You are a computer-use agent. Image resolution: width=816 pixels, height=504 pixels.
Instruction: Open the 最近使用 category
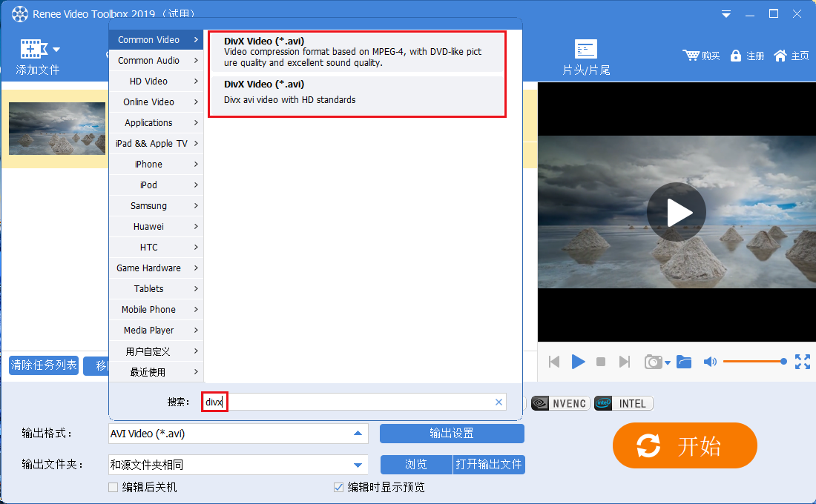point(156,372)
